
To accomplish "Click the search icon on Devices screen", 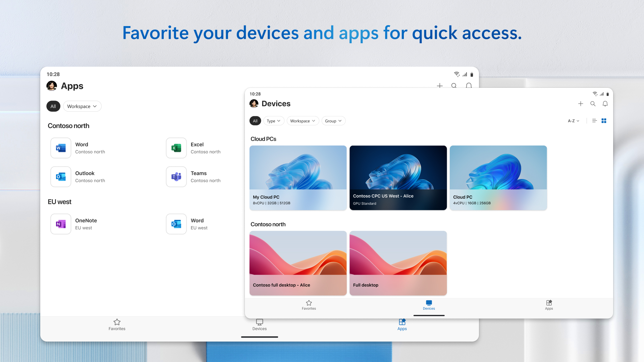I will pos(593,104).
